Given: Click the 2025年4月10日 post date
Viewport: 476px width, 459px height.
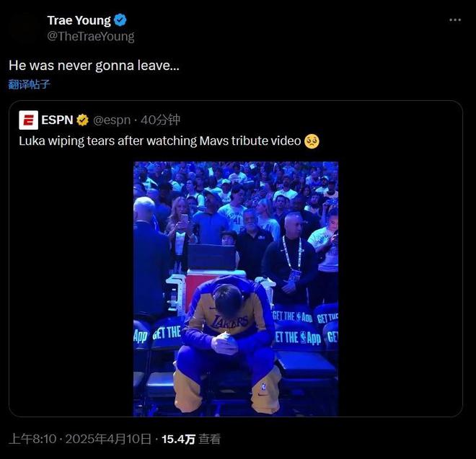Looking at the screenshot, I should (x=108, y=439).
